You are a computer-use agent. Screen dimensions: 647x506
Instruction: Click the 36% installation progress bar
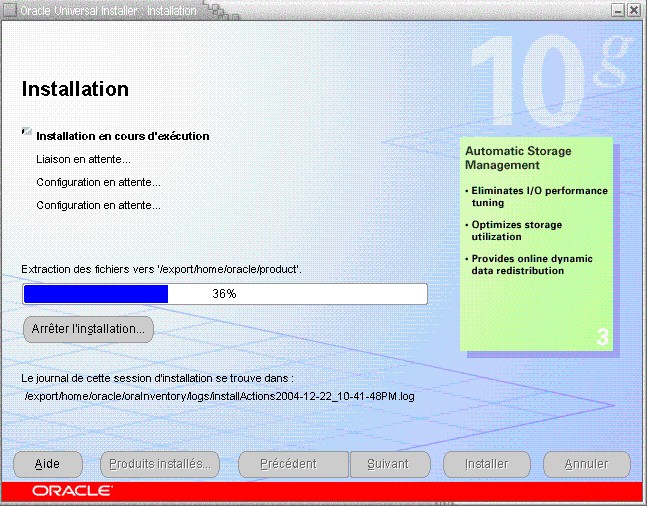225,294
